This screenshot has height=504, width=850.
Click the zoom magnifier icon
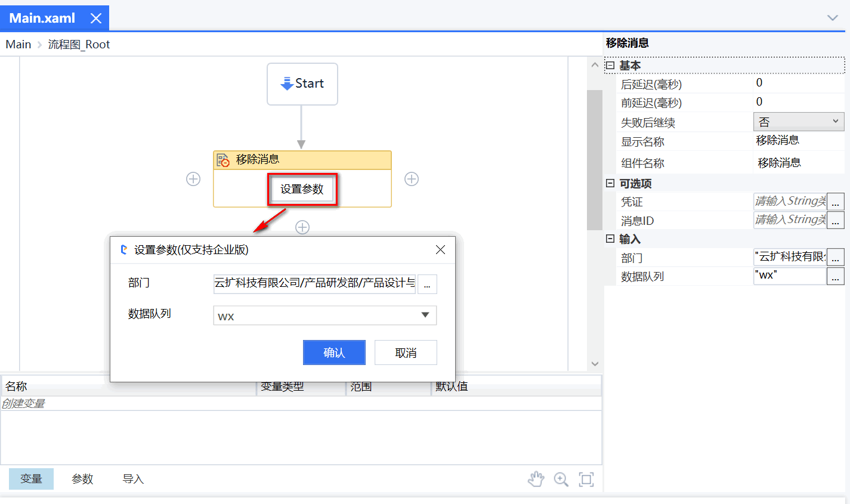[x=561, y=479]
